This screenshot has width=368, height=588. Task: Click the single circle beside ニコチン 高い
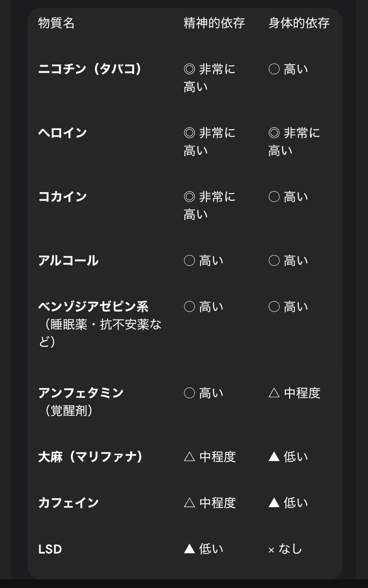[274, 69]
